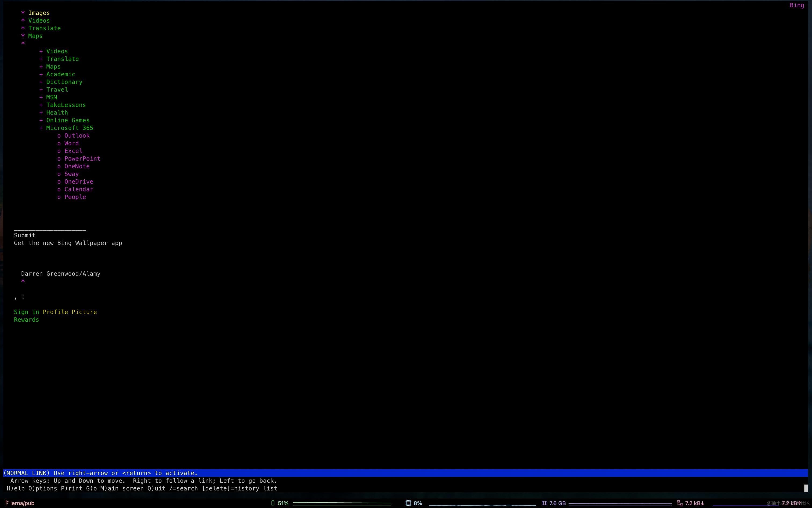Open the Academic link in nested list
812x508 pixels.
[x=60, y=74]
